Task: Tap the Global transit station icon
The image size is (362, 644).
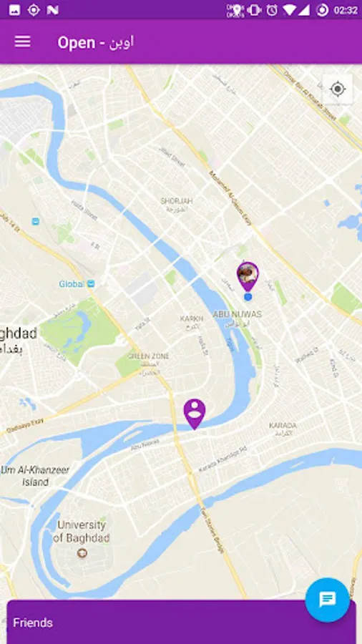Action: tap(91, 283)
